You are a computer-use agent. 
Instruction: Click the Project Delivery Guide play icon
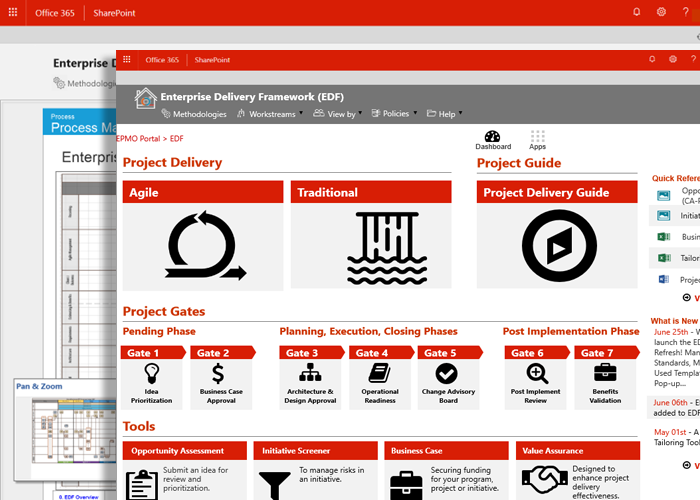557,244
